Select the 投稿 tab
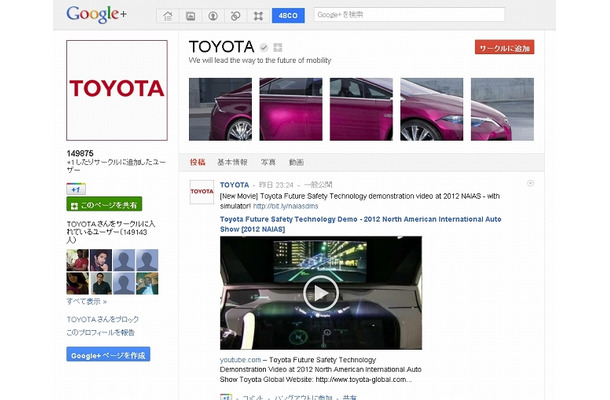This screenshot has height=400, width=610. [x=198, y=162]
